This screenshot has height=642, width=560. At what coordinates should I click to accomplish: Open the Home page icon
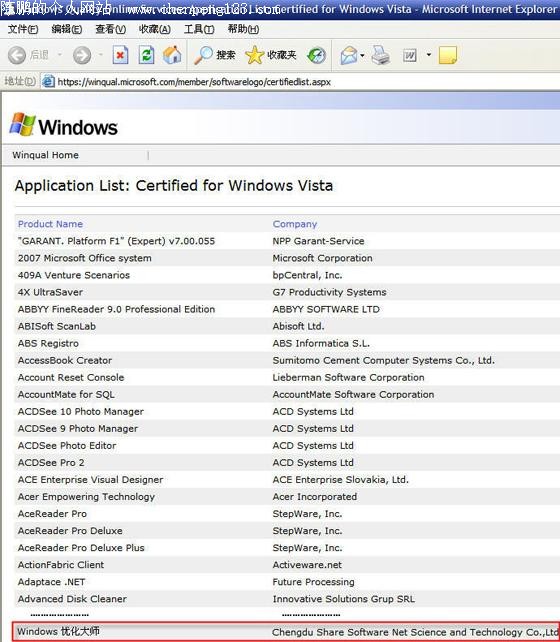172,55
